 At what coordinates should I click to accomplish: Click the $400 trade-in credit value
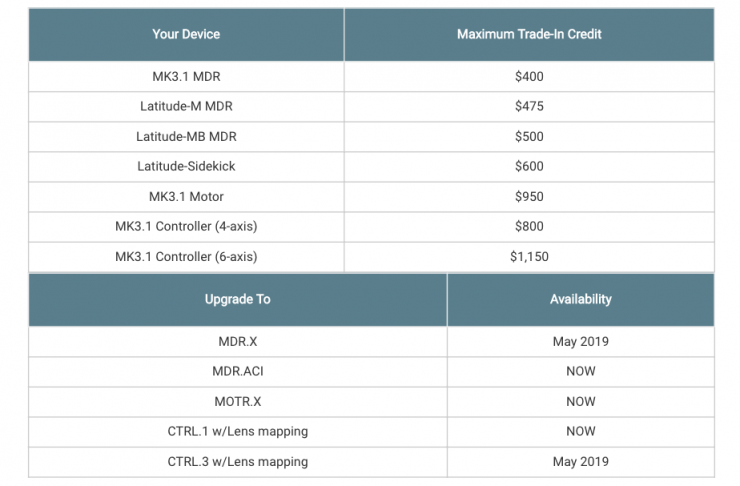pyautogui.click(x=529, y=76)
